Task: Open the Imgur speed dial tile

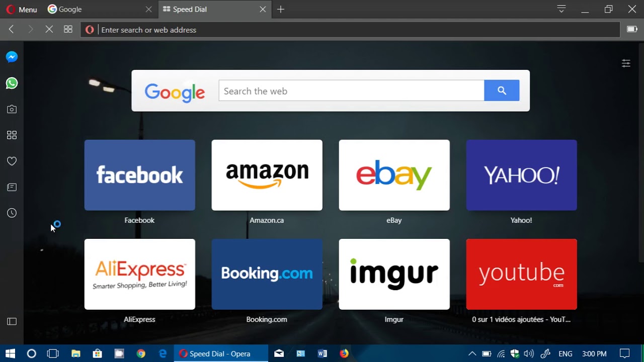Action: (x=394, y=274)
